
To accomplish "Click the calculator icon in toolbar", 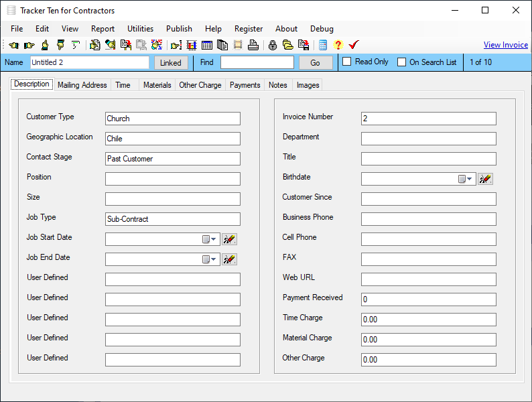I will (x=323, y=45).
